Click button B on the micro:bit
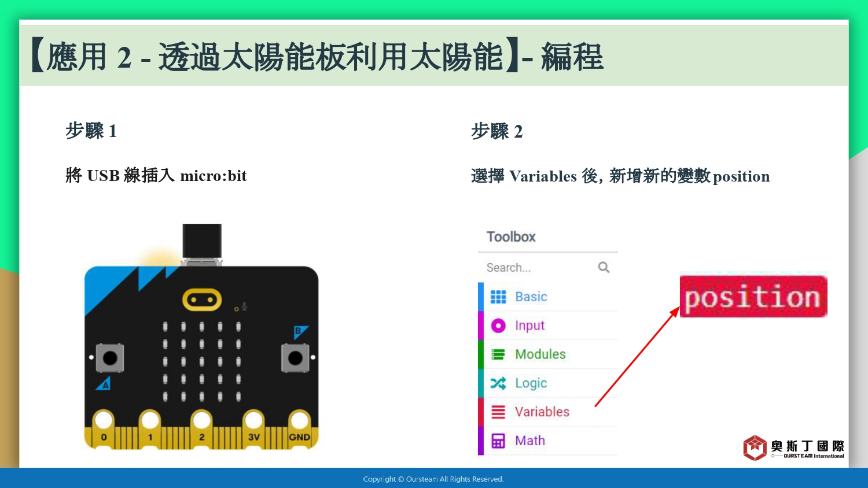Viewport: 868px width, 488px height. point(295,358)
